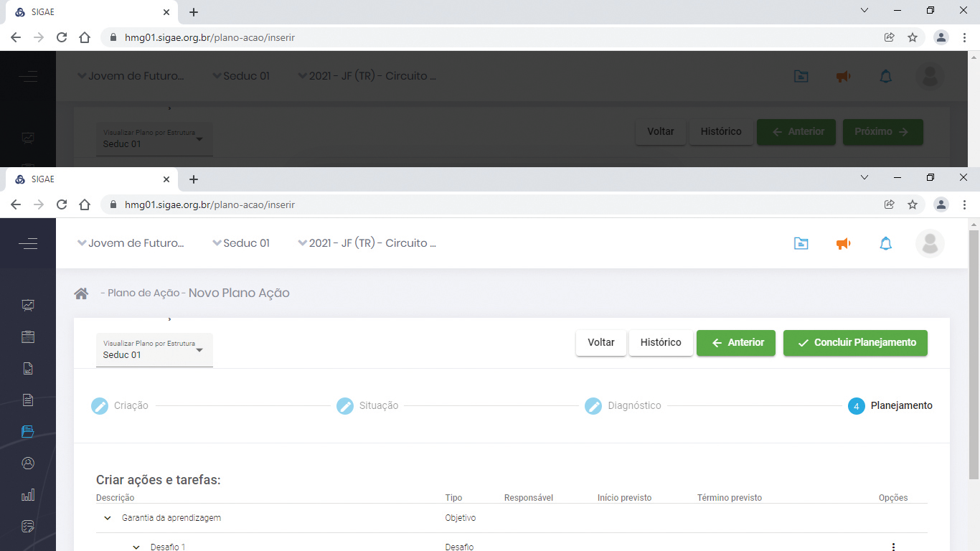980x551 pixels.
Task: Open Histórico in the front window
Action: (661, 343)
